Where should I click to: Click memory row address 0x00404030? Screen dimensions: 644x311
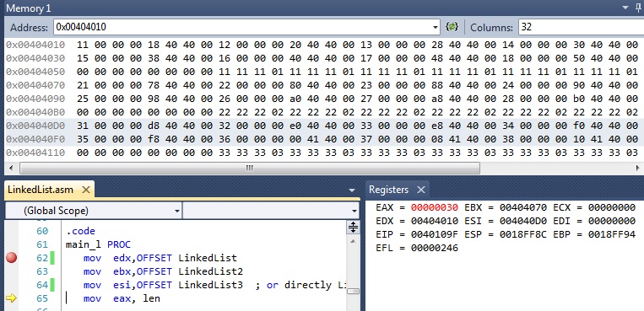click(35, 58)
